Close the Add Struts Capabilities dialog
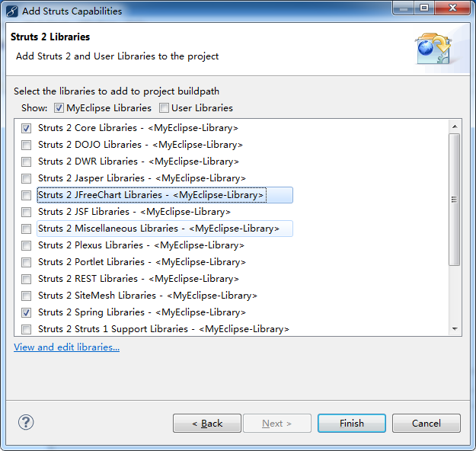Screen dimensions: 476x451 [x=452, y=9]
